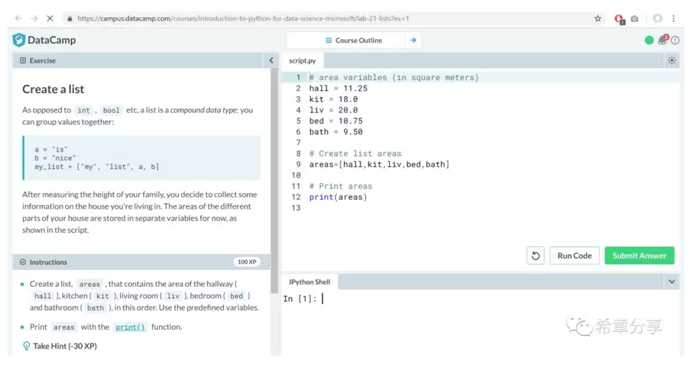Screen dimensions: 692x379
Task: Go back in browser history
Action: pyautogui.click(x=18, y=19)
